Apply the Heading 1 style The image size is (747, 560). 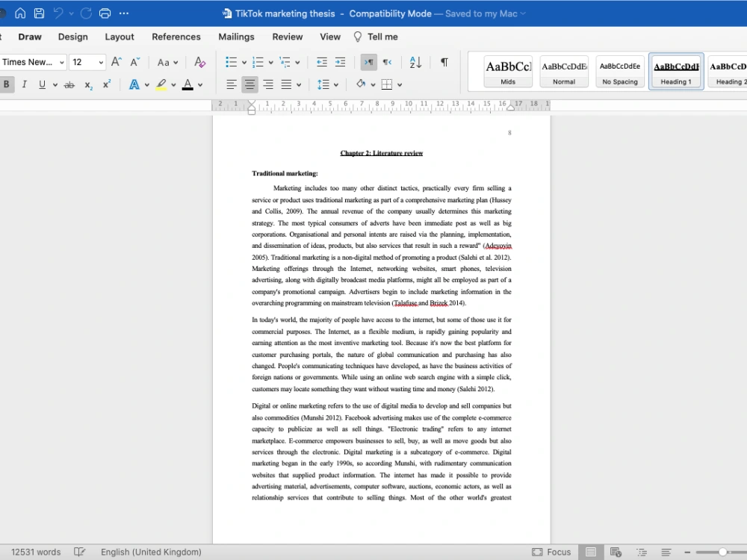(676, 72)
